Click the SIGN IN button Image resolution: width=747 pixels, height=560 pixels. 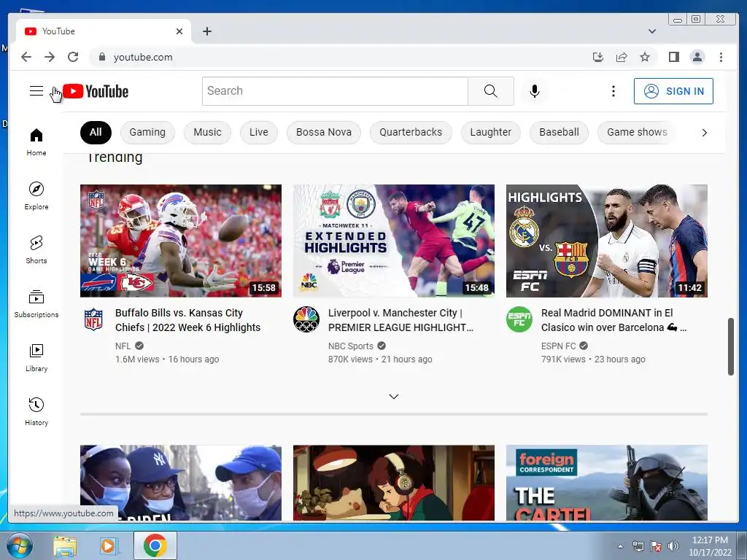click(x=673, y=91)
